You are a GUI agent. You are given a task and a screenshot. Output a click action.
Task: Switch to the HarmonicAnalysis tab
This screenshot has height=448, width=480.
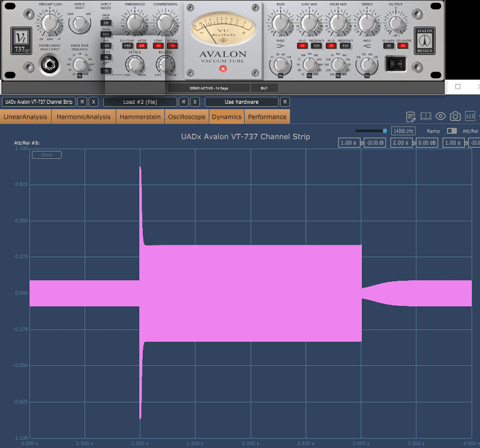[x=83, y=117]
